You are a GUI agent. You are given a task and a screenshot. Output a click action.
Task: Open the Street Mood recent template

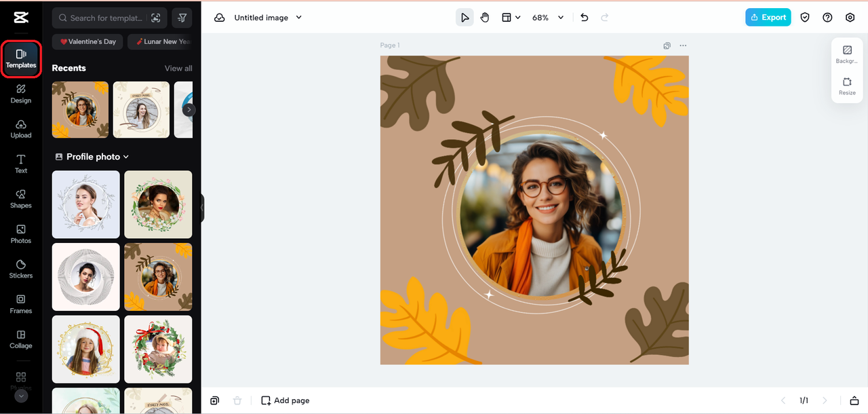(x=141, y=110)
